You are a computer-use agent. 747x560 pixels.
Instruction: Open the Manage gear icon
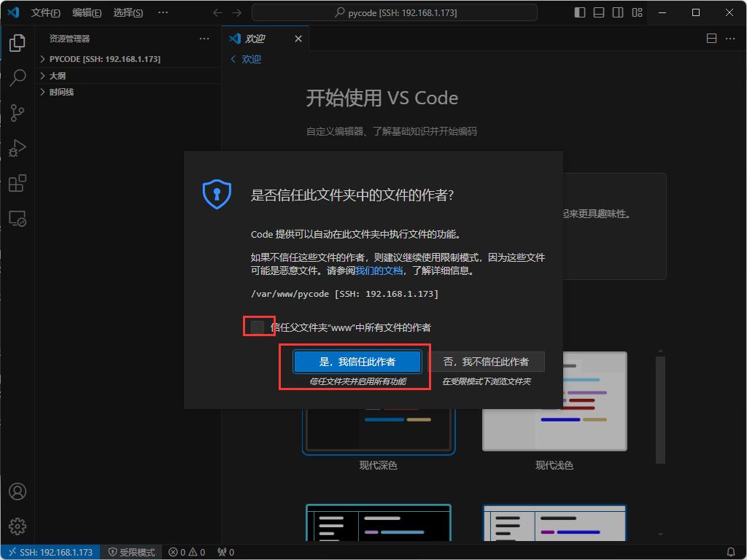18,526
